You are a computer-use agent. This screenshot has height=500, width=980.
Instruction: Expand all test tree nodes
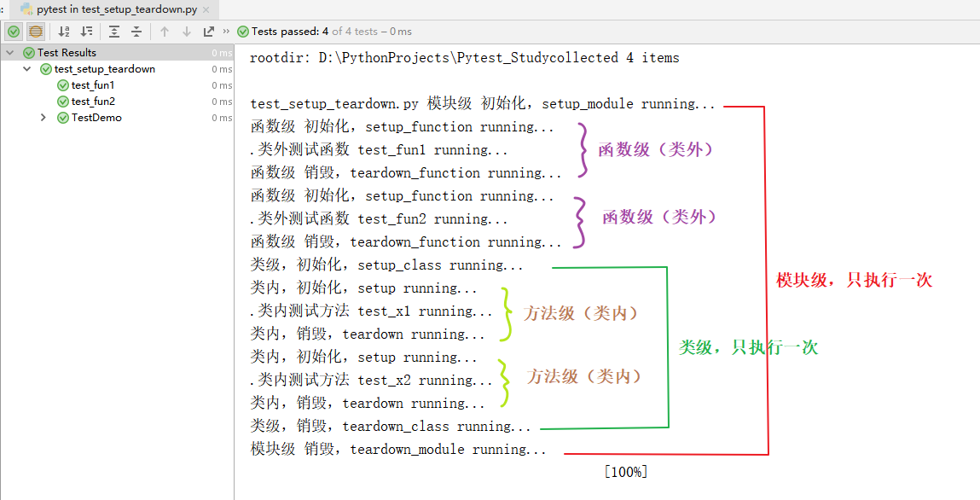point(114,32)
